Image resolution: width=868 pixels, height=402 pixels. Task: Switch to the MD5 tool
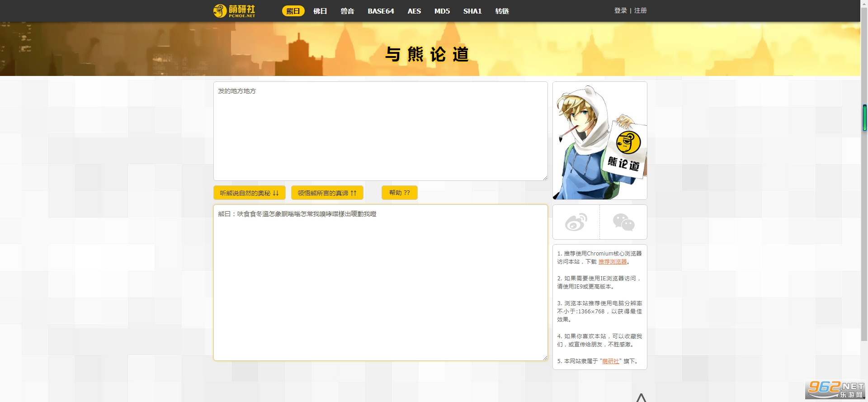[x=442, y=11]
